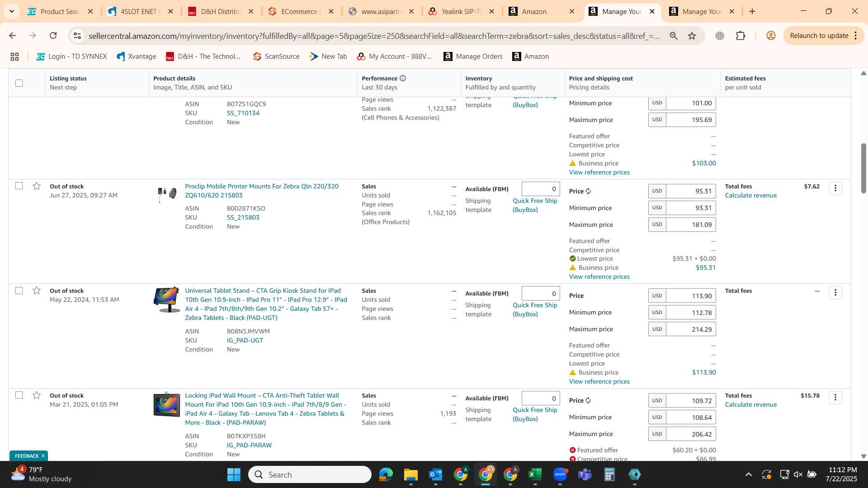Favorite the Proclip Mobile Printer Mounts listing star
868x488 pixels.
(x=37, y=186)
